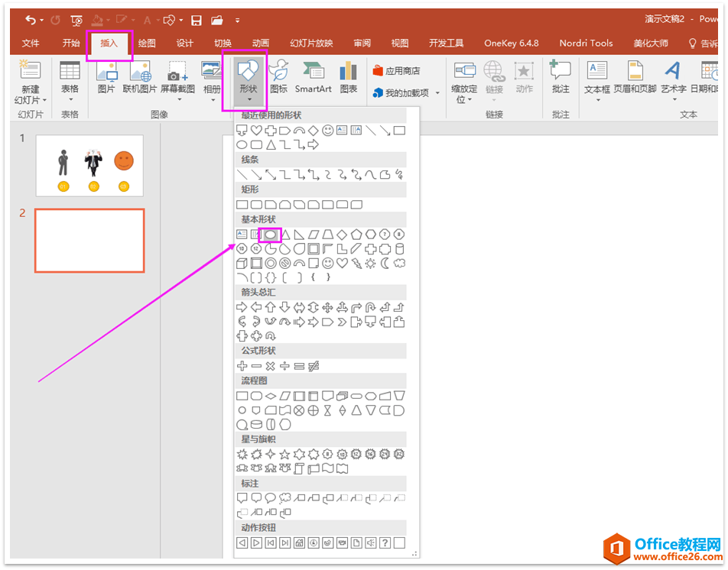Select the smiley face in 基本形状 section

click(x=328, y=264)
